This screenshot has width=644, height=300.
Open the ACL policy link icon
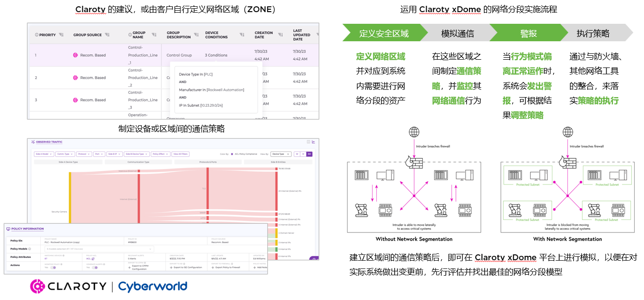[x=94, y=259]
